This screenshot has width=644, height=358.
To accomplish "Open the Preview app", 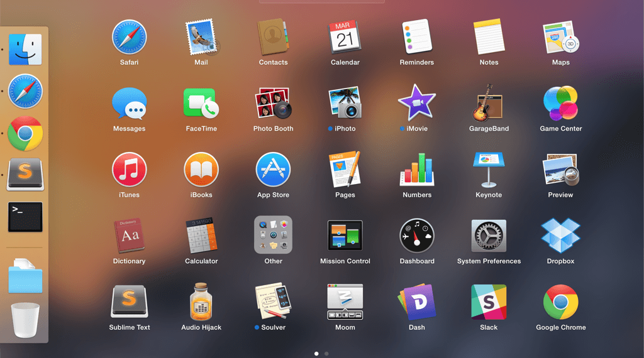I will coord(560,170).
